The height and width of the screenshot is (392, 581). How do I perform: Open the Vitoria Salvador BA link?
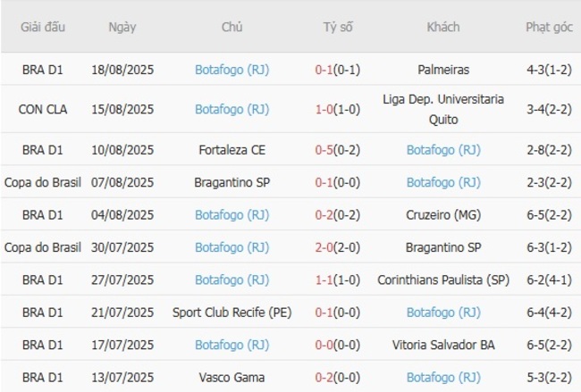443,345
